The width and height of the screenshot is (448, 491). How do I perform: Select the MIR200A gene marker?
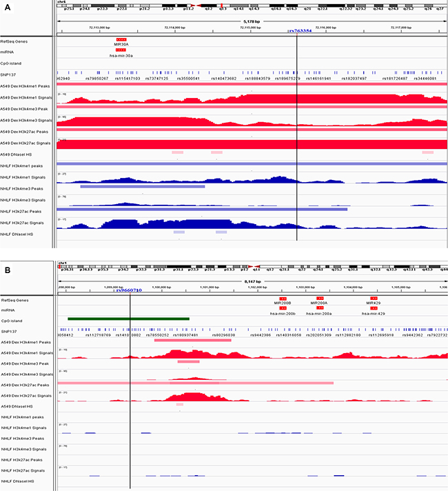coord(319,298)
